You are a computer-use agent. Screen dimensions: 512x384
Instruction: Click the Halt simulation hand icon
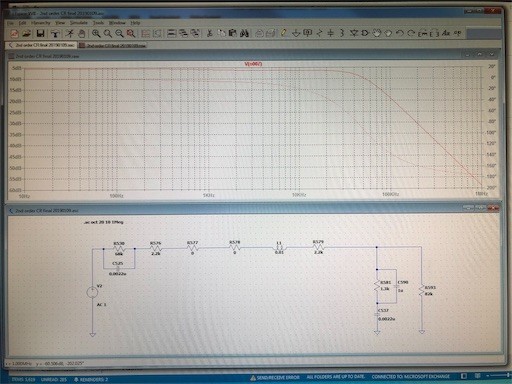tap(81, 33)
